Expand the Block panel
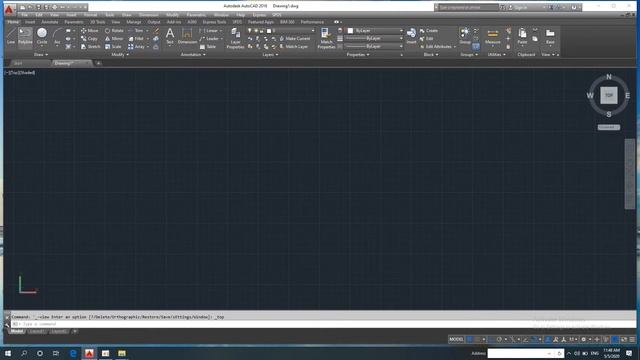The height and width of the screenshot is (360, 640). 431,54
